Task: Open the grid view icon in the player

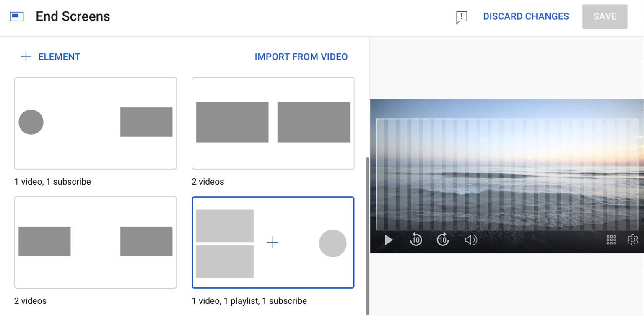Action: click(x=611, y=240)
